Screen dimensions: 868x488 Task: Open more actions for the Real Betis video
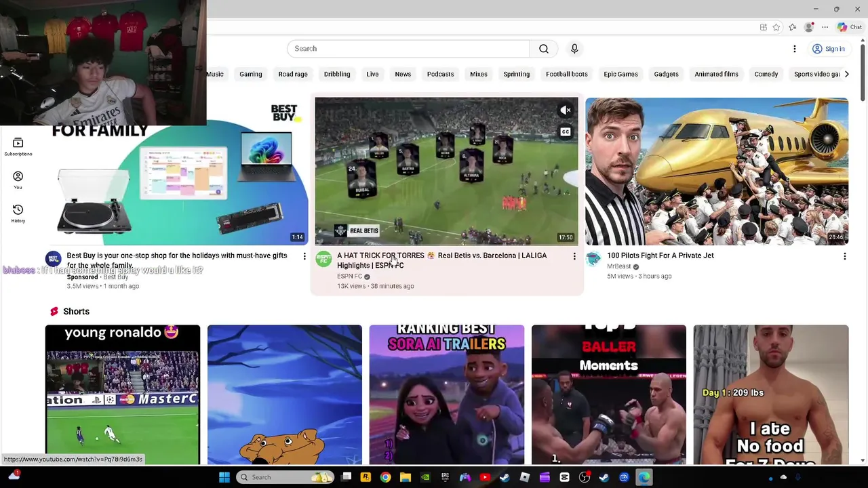coord(574,256)
